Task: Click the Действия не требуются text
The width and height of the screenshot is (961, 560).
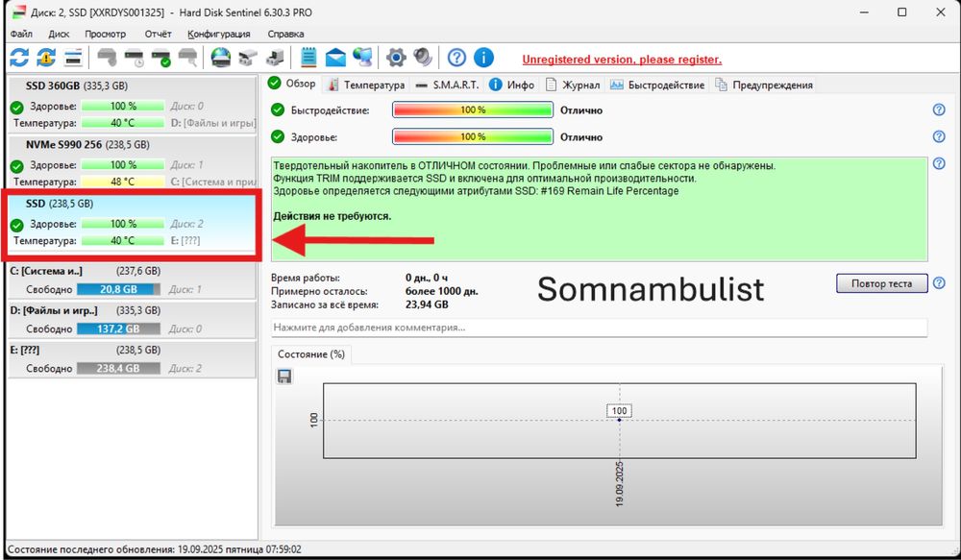Action: [332, 216]
